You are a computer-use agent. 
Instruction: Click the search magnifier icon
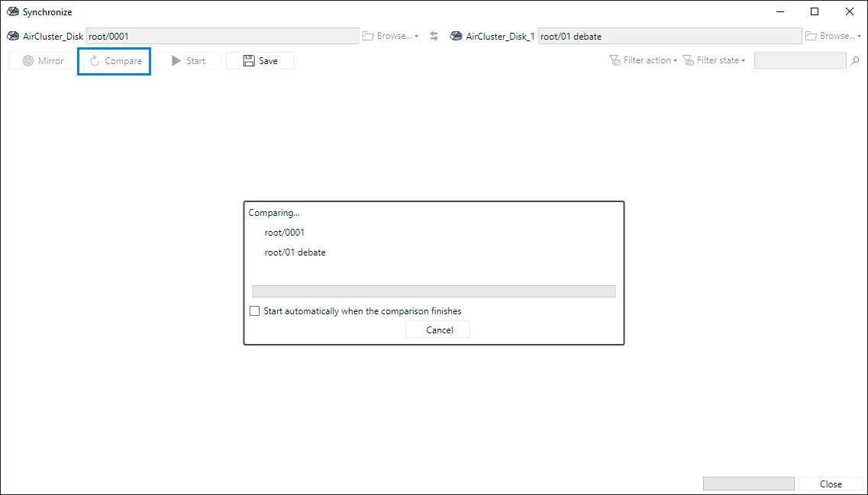(x=855, y=60)
